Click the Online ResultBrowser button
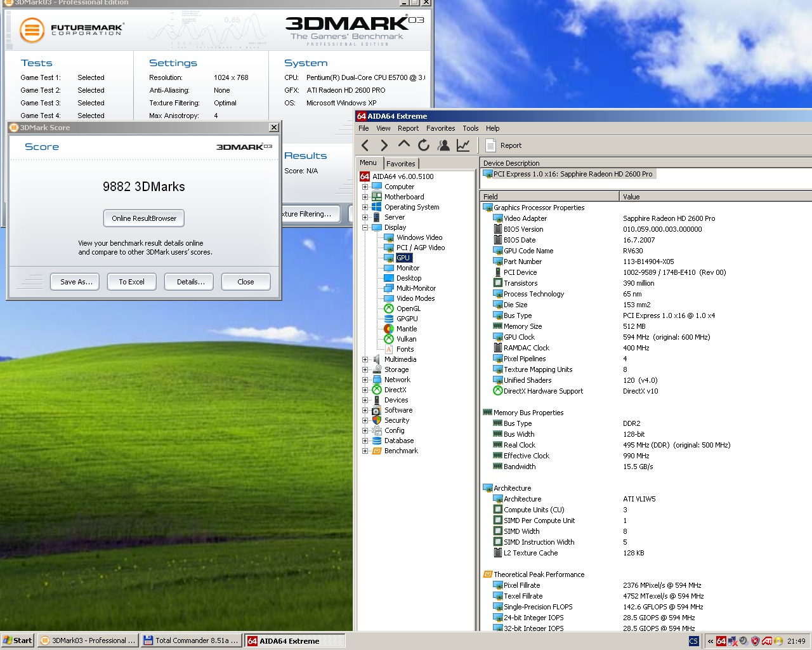Image resolution: width=812 pixels, height=650 pixels. pos(144,218)
